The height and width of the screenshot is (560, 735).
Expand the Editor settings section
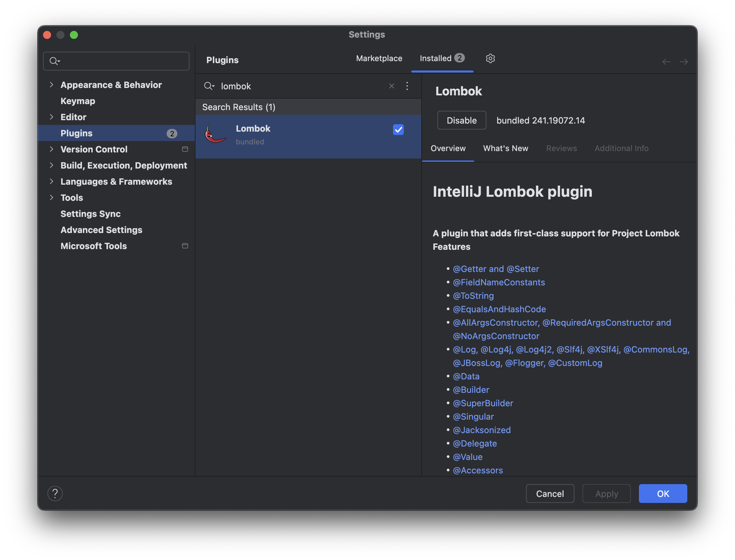point(51,117)
